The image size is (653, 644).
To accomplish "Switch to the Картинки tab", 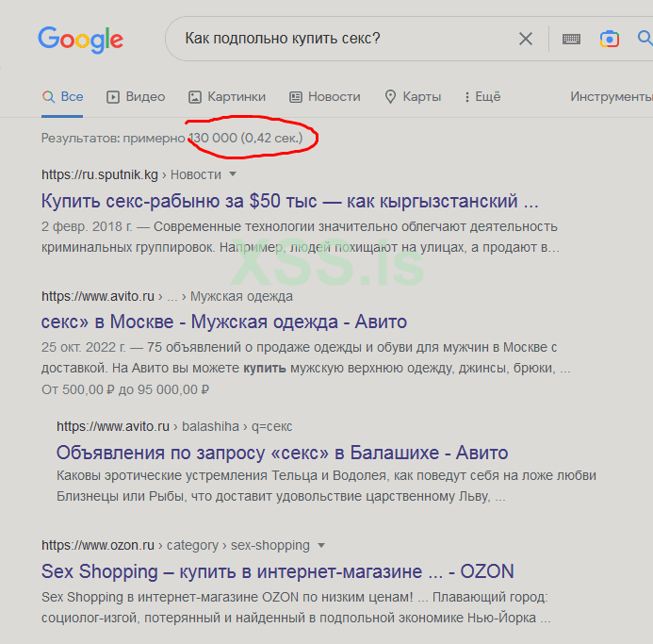I will click(x=227, y=97).
